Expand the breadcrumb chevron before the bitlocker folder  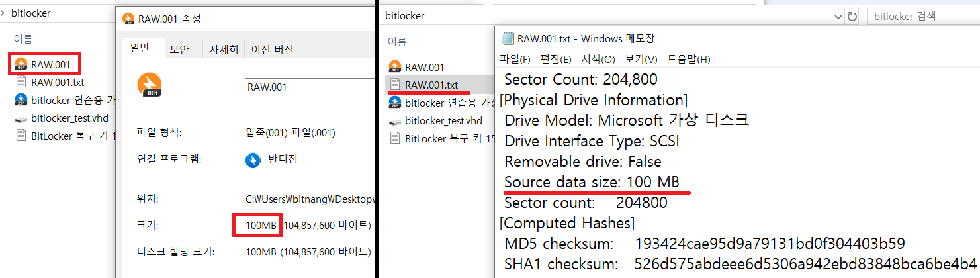[5, 13]
